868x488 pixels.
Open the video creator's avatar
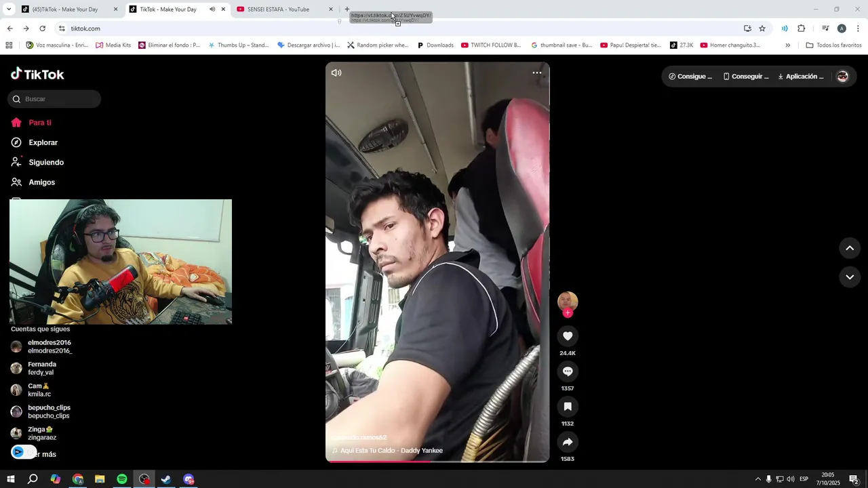coord(568,301)
